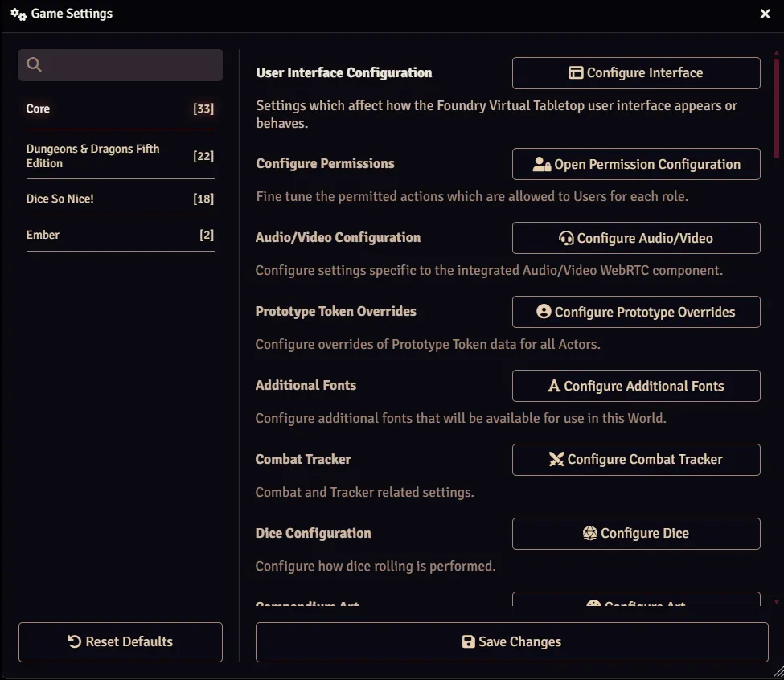Click inside the settings search field

[x=121, y=64]
